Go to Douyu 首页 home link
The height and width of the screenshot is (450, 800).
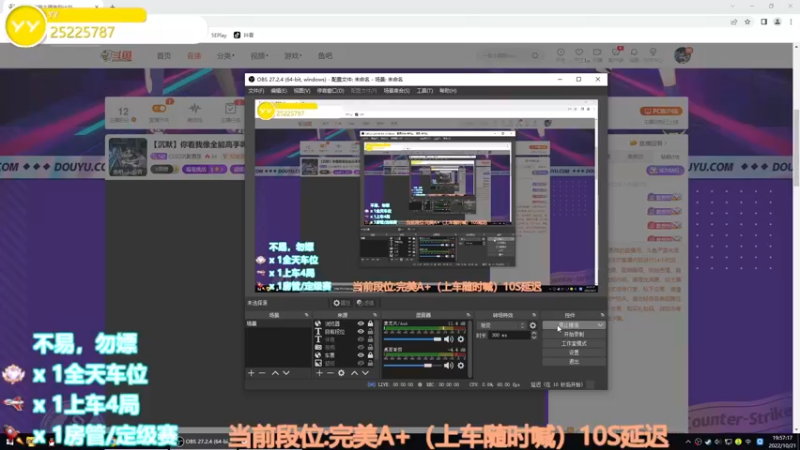pos(164,56)
